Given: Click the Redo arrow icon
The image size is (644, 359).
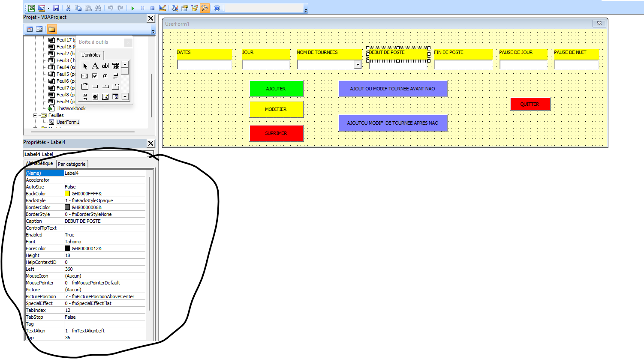Looking at the screenshot, I should point(120,8).
